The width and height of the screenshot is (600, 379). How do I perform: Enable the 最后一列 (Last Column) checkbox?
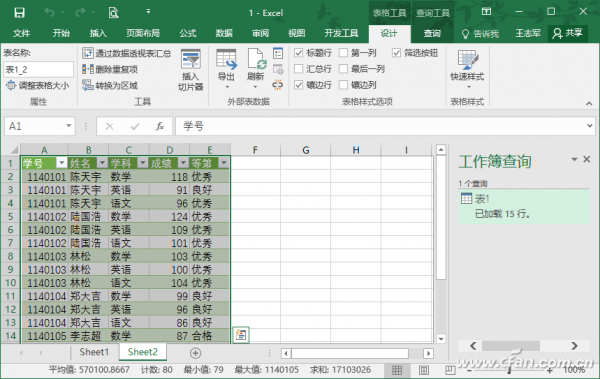[343, 69]
